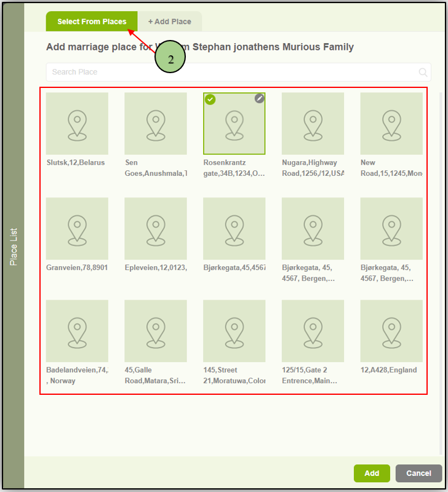Choose the New Road, 15 place pin

point(391,124)
